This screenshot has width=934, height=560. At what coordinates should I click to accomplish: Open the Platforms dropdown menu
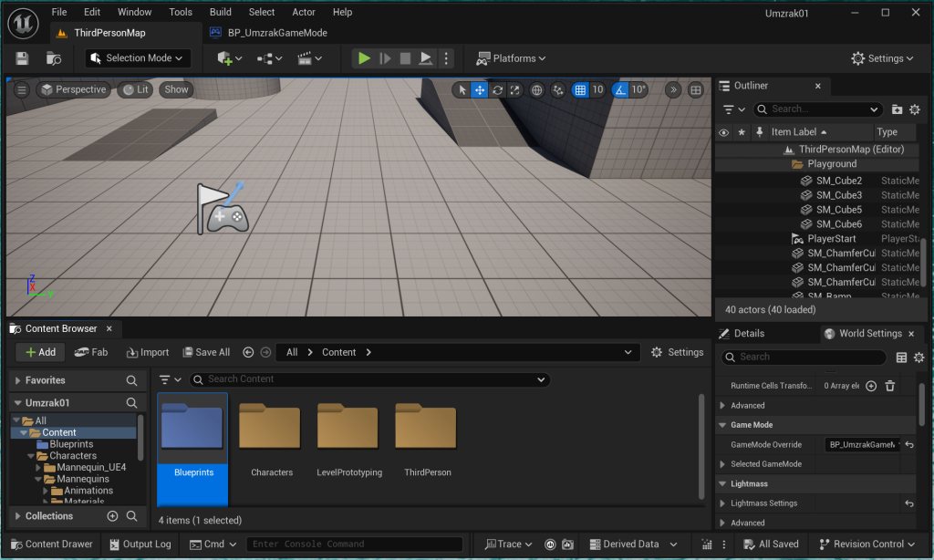click(511, 57)
